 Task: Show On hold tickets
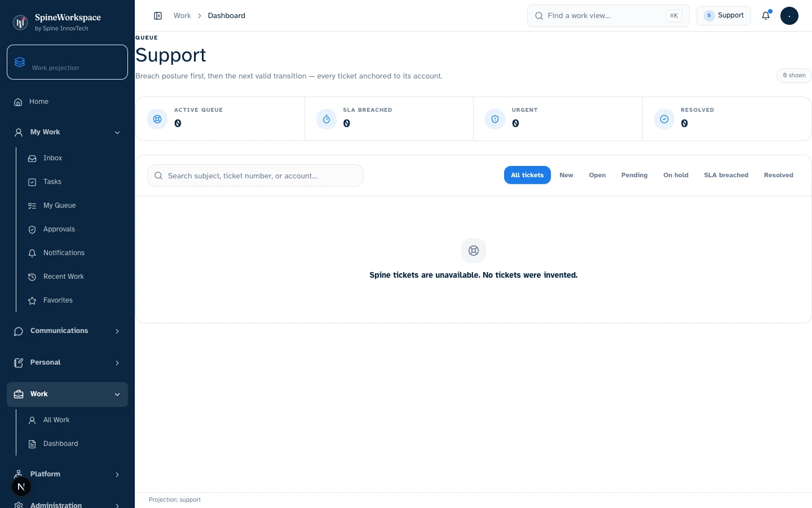click(x=676, y=176)
